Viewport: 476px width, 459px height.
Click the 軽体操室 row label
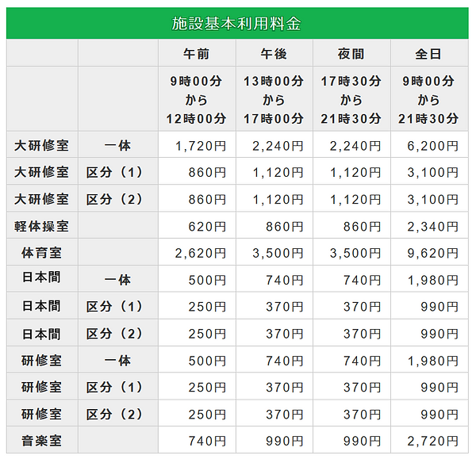(41, 226)
